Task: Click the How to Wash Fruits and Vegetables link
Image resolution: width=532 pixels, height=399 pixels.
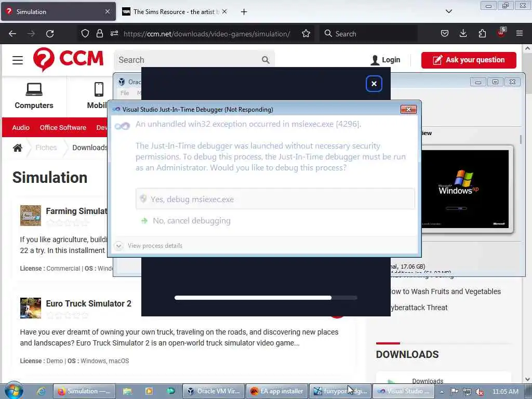Action: (445, 291)
